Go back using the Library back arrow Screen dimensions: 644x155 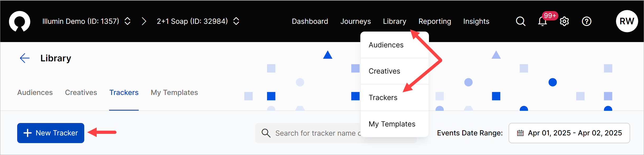pos(25,58)
